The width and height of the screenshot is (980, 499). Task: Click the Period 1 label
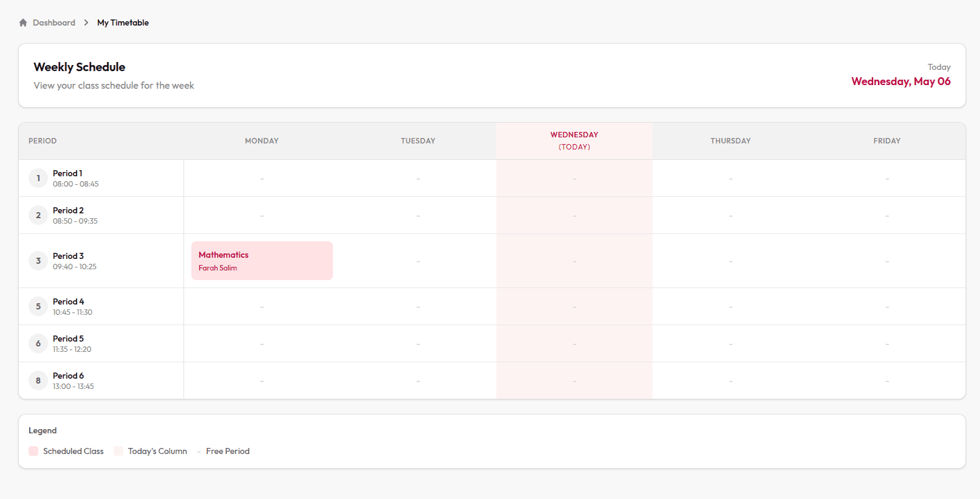(x=67, y=173)
